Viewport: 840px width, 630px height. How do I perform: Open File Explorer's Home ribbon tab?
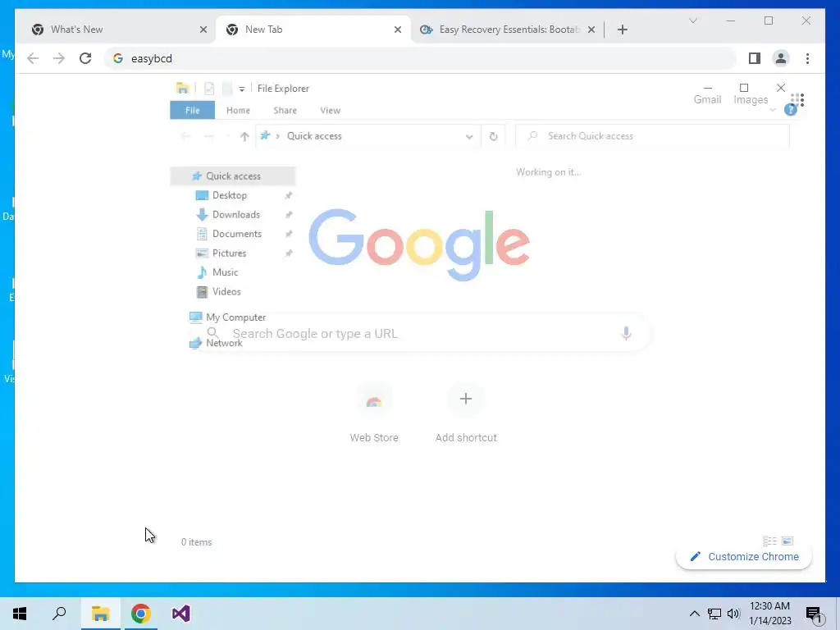[x=238, y=111]
